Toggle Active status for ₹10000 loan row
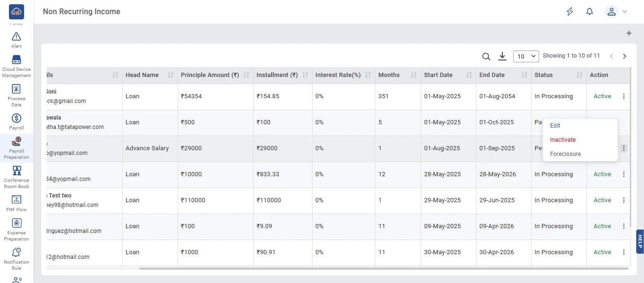 point(602,174)
